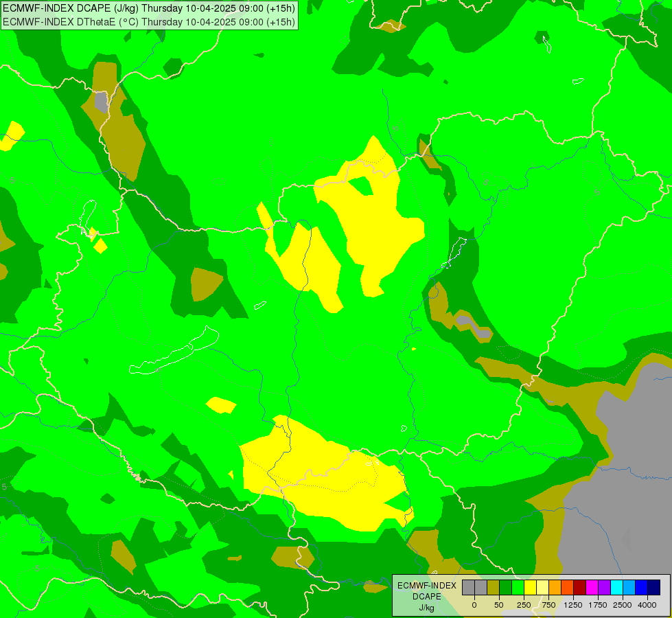672x618 pixels.
Task: Click the legend value 1750
Action: pos(598,605)
